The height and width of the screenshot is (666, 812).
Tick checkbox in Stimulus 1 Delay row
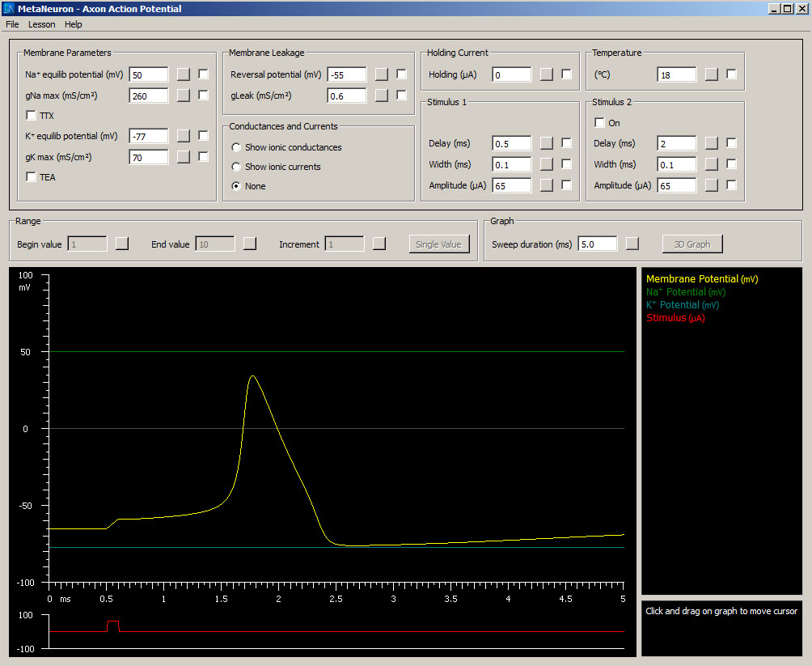pos(566,142)
